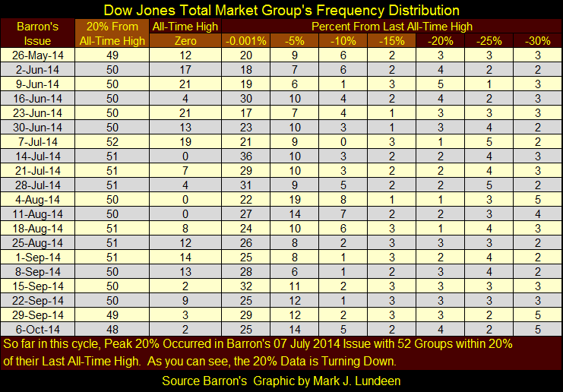The height and width of the screenshot is (392, 563).
Task: Click the '21-Jul-14' date cell
Action: 37,170
